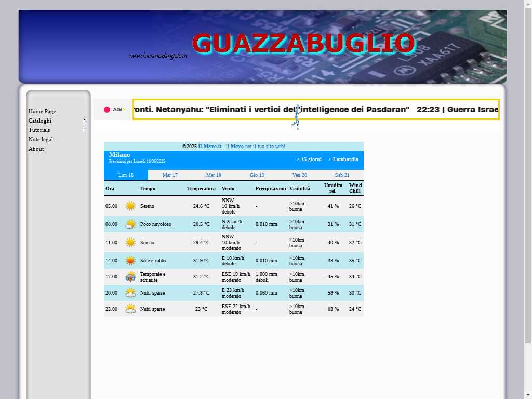The width and height of the screenshot is (532, 399).
Task: Click the Vento column header
Action: (x=228, y=189)
